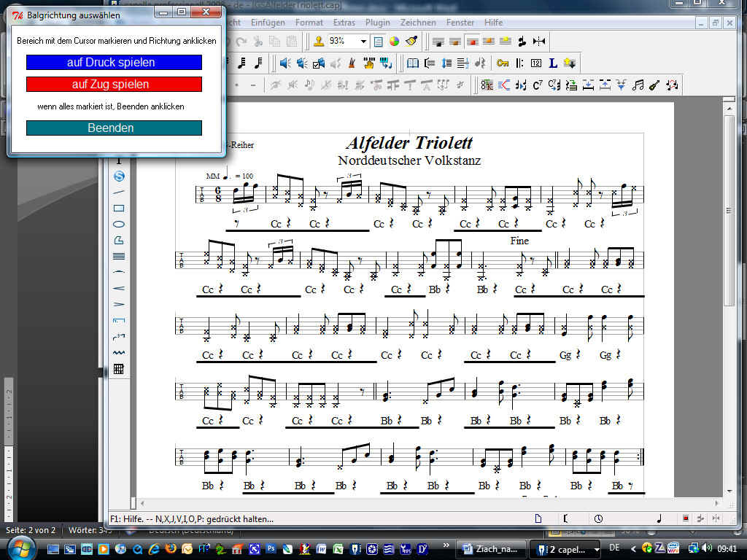Open the Zeichnen menu
Screen dimensions: 747x560
tap(419, 23)
